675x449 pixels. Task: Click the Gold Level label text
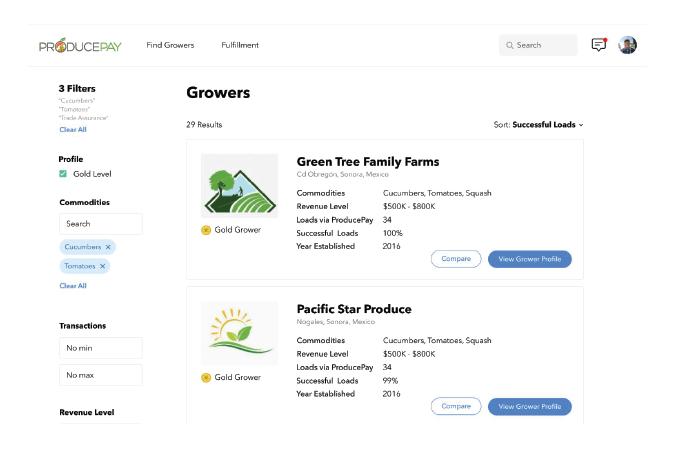click(92, 174)
